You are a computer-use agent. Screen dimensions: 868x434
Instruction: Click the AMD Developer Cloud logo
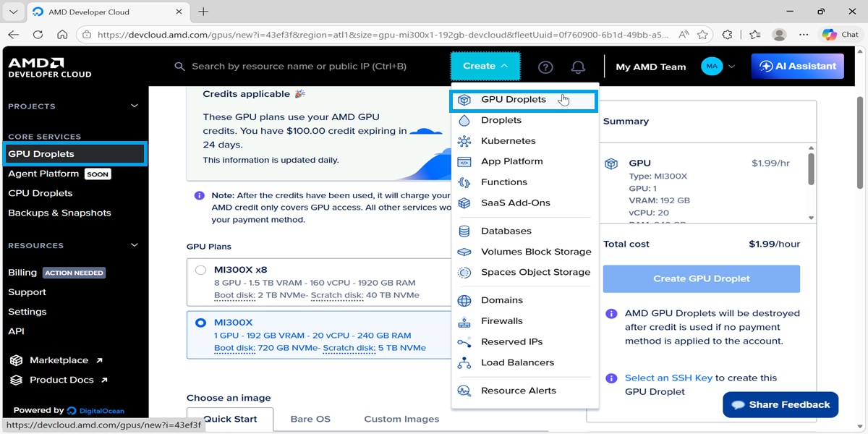point(50,67)
